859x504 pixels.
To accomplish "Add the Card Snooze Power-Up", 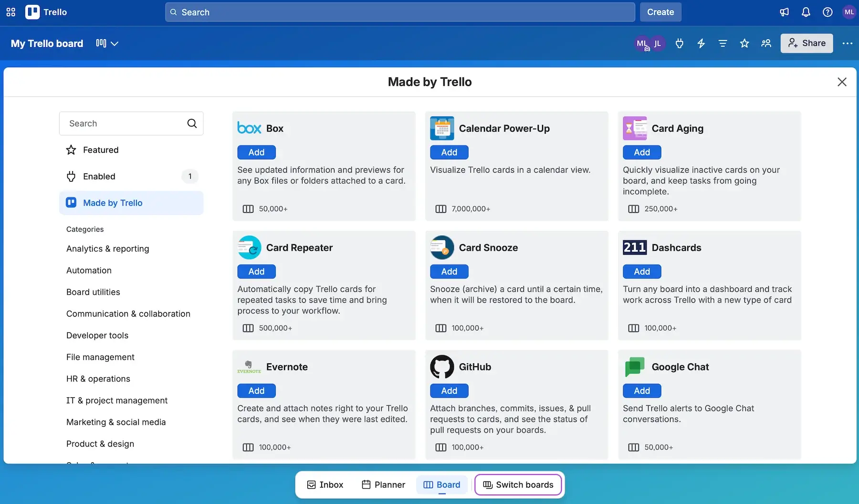I will 449,272.
